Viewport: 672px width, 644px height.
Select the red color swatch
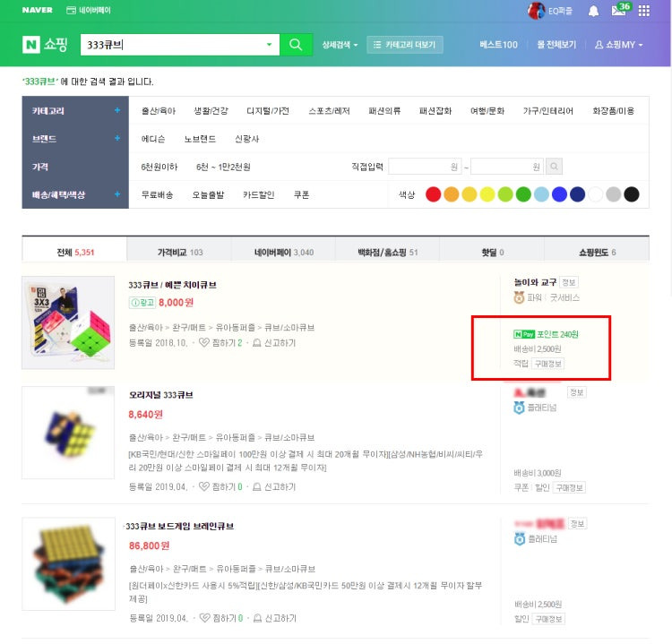pos(434,194)
